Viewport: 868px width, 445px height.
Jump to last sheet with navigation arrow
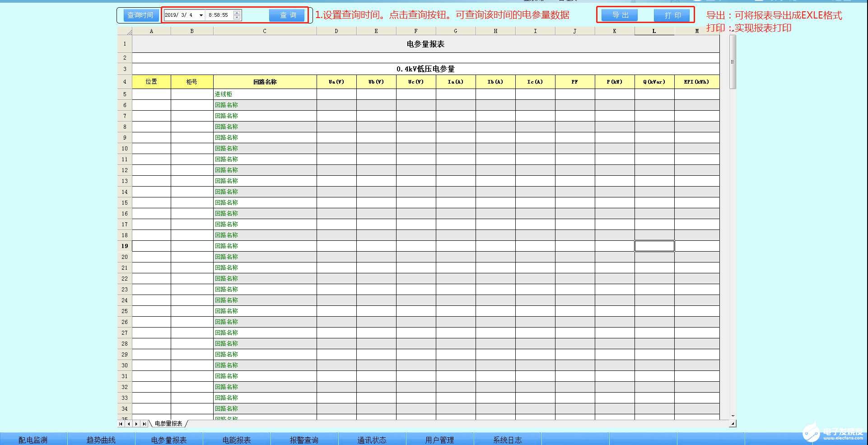click(144, 424)
